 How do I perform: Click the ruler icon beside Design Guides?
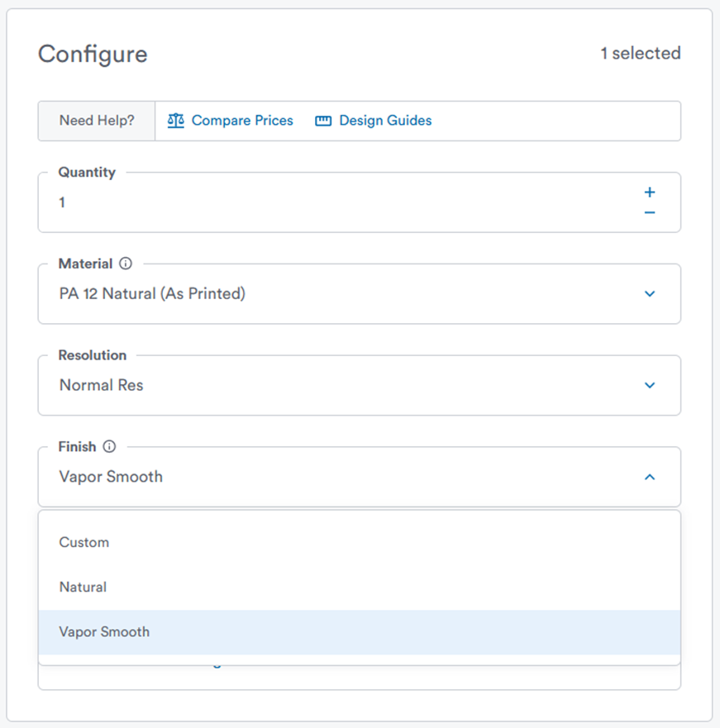click(x=323, y=121)
